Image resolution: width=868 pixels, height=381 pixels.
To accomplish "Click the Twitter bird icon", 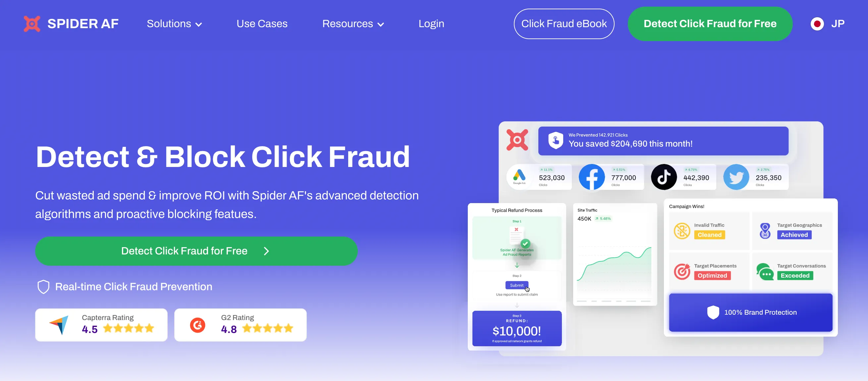I will pyautogui.click(x=736, y=177).
